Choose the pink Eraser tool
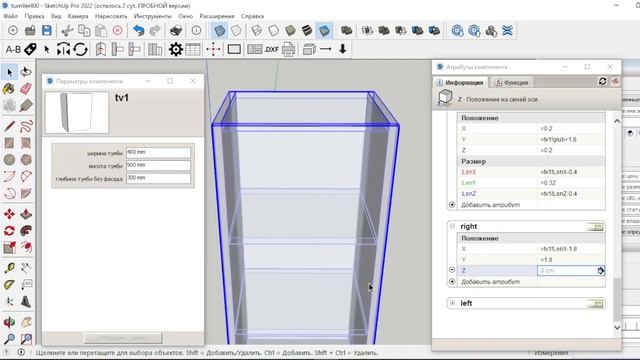 [x=26, y=89]
